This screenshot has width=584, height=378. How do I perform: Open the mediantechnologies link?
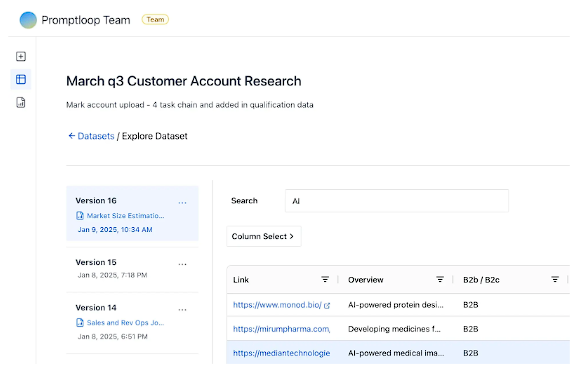tap(282, 353)
